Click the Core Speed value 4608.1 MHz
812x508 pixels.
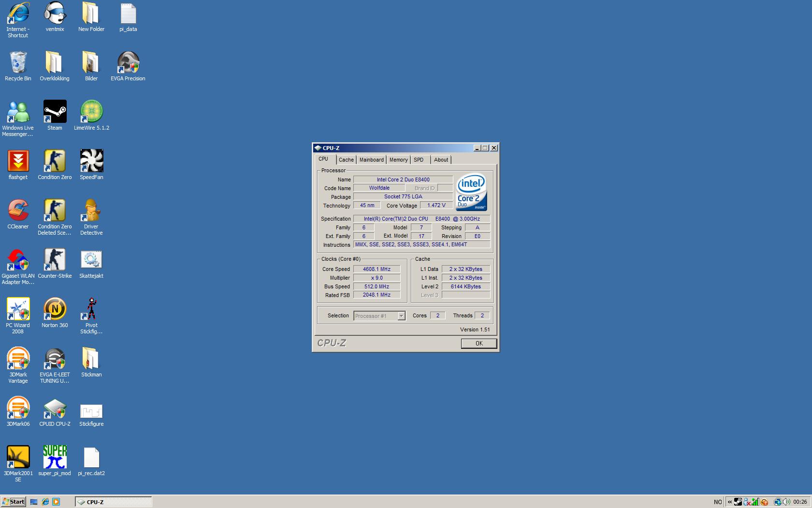tap(377, 269)
